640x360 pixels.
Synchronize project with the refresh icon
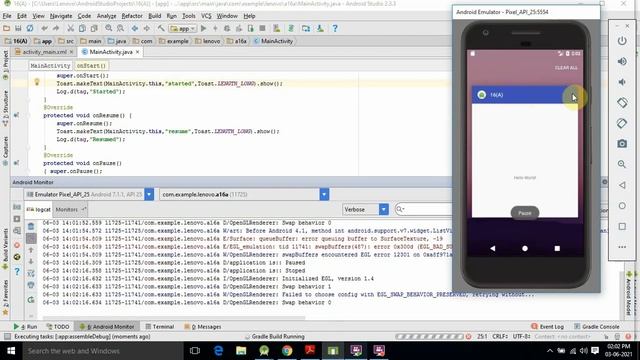30,29
